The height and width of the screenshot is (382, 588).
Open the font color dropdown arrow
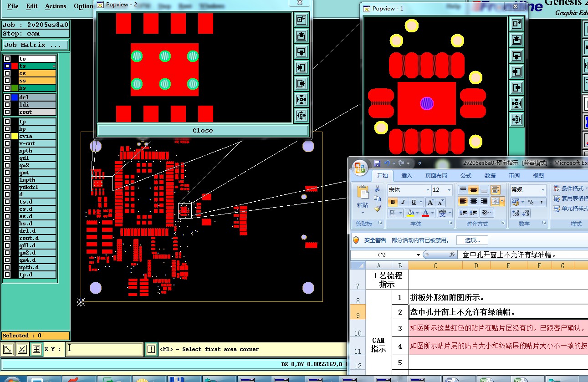tap(433, 213)
